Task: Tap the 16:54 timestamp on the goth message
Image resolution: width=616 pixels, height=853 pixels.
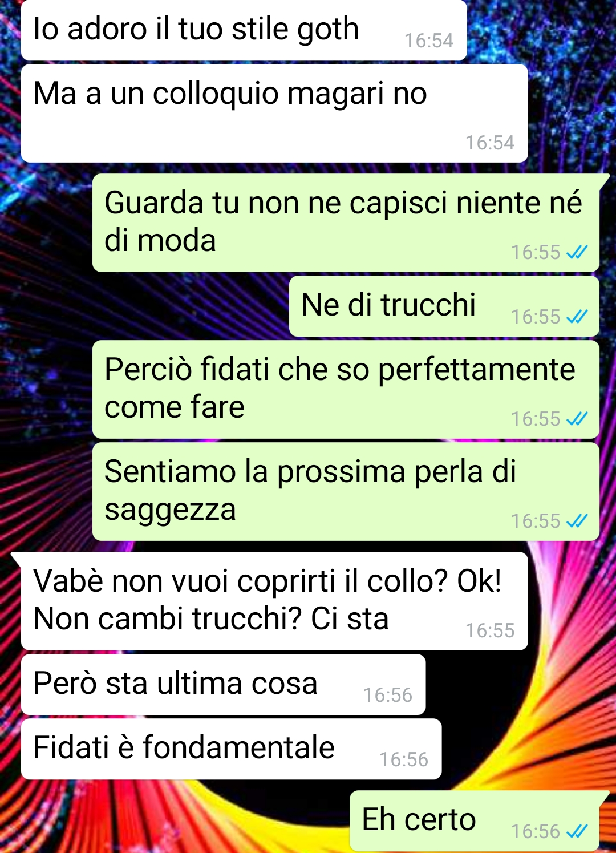Action: 429,41
